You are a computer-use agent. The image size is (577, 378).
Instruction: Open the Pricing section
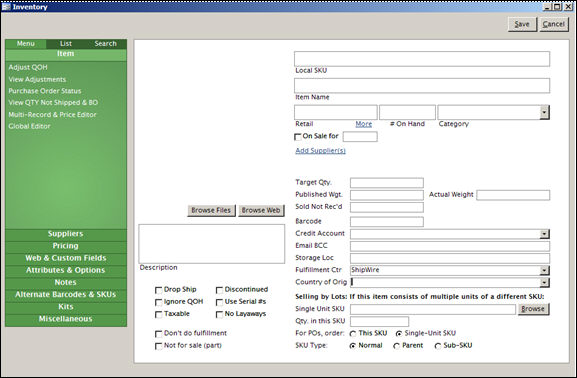click(x=66, y=246)
